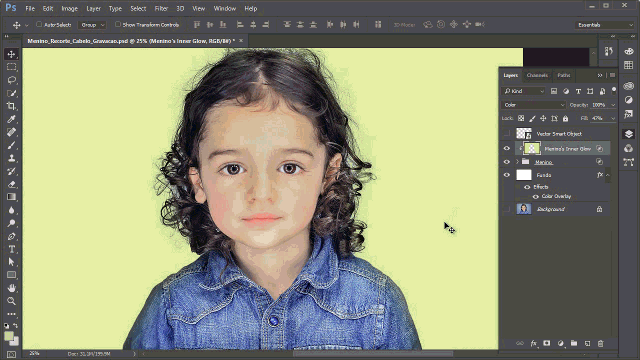Open the Fill value dropdown
This screenshot has width=640, height=360.
[613, 118]
